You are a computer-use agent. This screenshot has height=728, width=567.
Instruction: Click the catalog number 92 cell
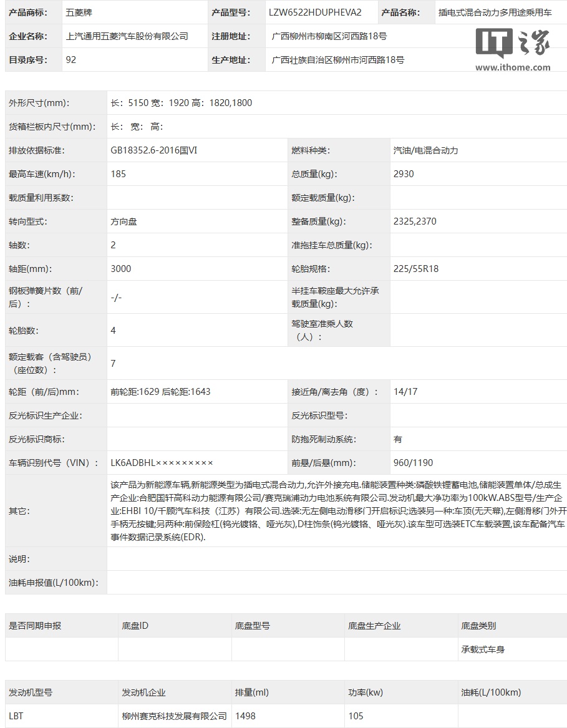tap(135, 60)
